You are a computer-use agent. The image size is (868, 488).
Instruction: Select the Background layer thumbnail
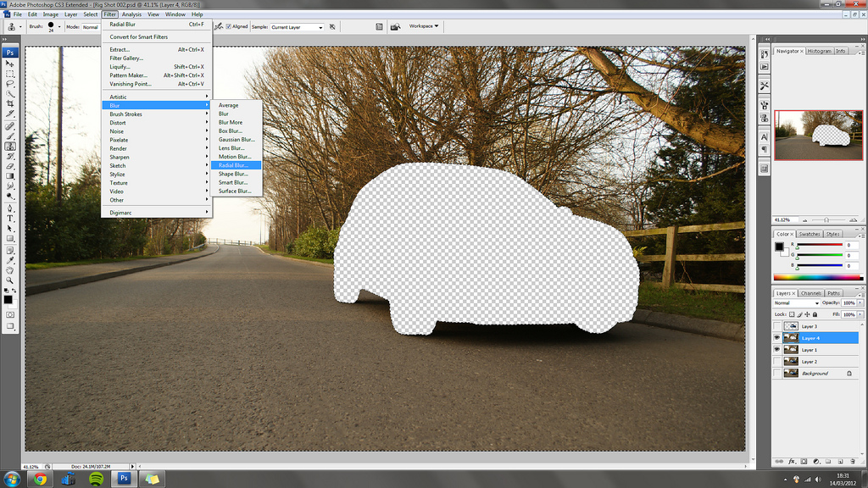tap(791, 374)
